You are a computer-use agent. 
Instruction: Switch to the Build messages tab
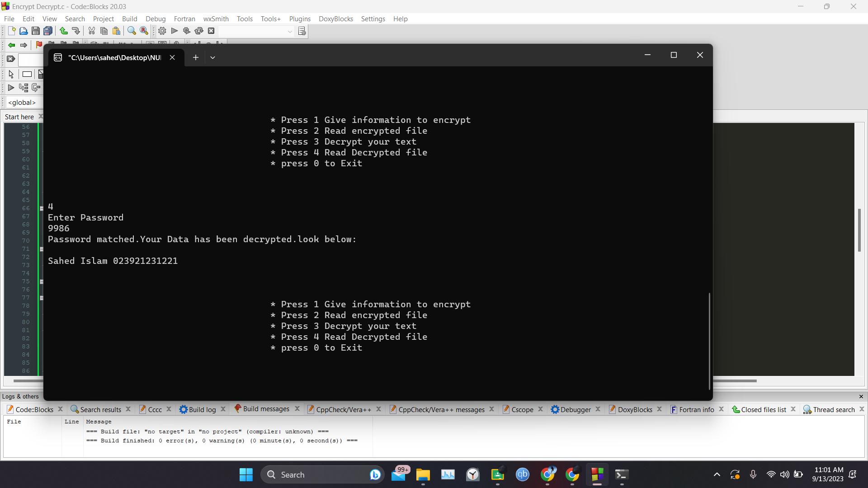pos(265,408)
